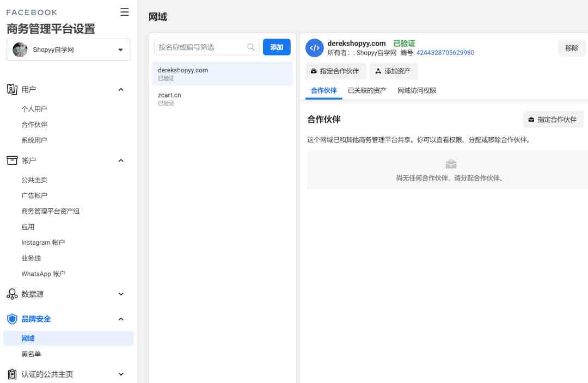Open Instagram 帐户 in the sidebar

[x=43, y=243]
